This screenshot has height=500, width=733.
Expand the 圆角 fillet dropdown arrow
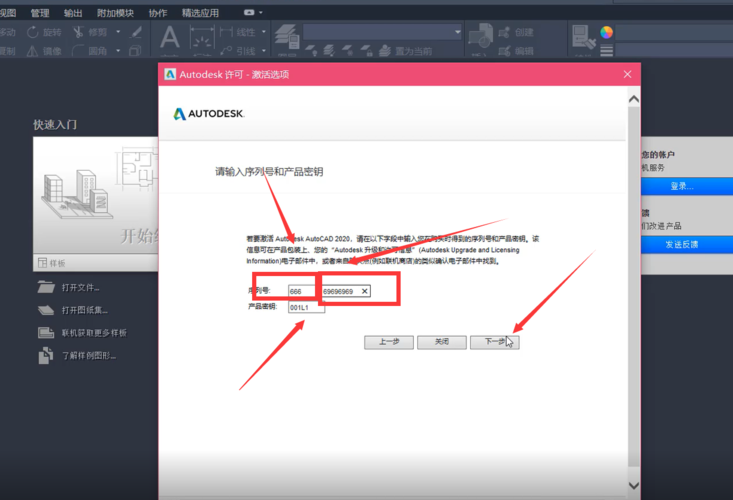[118, 50]
